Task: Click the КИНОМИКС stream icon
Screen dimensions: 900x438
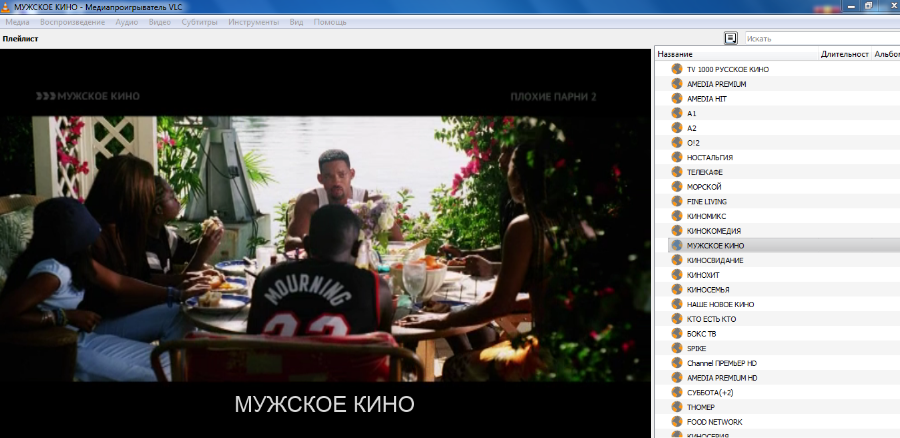Action: coord(677,216)
